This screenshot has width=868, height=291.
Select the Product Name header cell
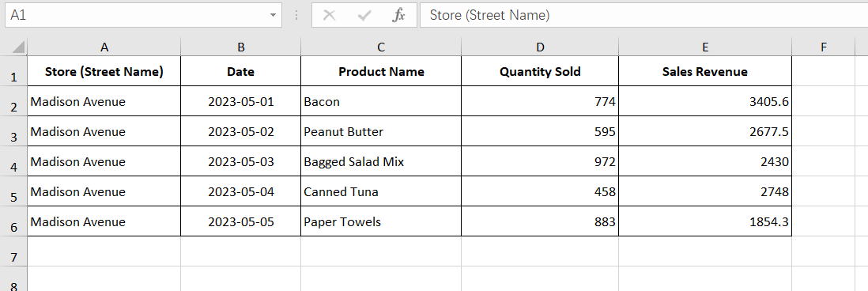[381, 71]
